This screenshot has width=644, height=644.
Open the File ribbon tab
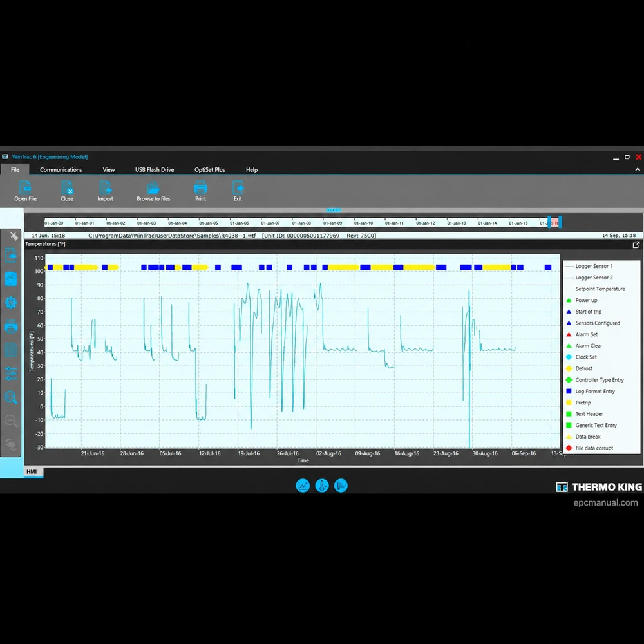[15, 169]
